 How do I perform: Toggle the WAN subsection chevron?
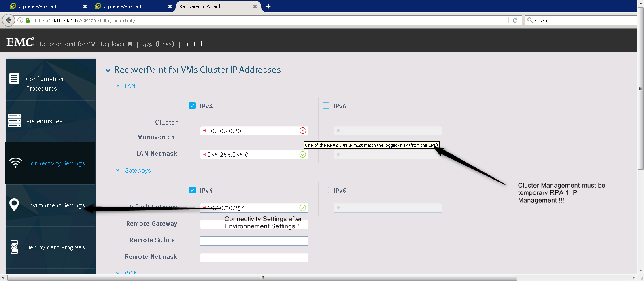tap(118, 273)
